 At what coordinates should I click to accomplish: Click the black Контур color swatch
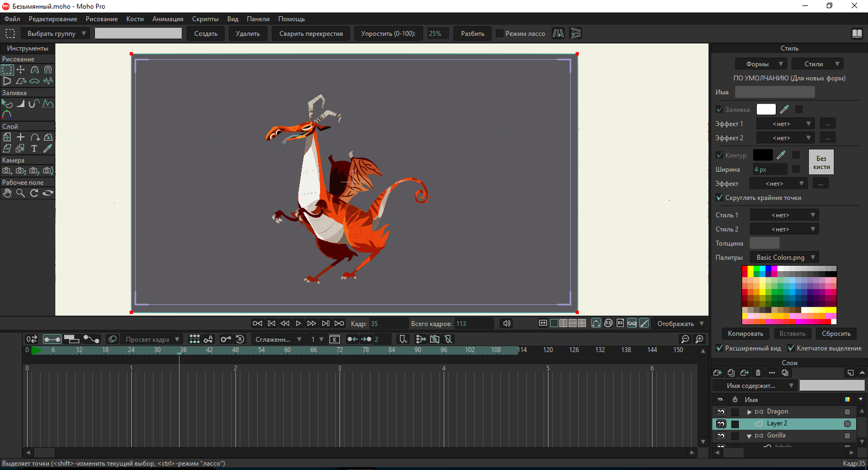pyautogui.click(x=763, y=155)
